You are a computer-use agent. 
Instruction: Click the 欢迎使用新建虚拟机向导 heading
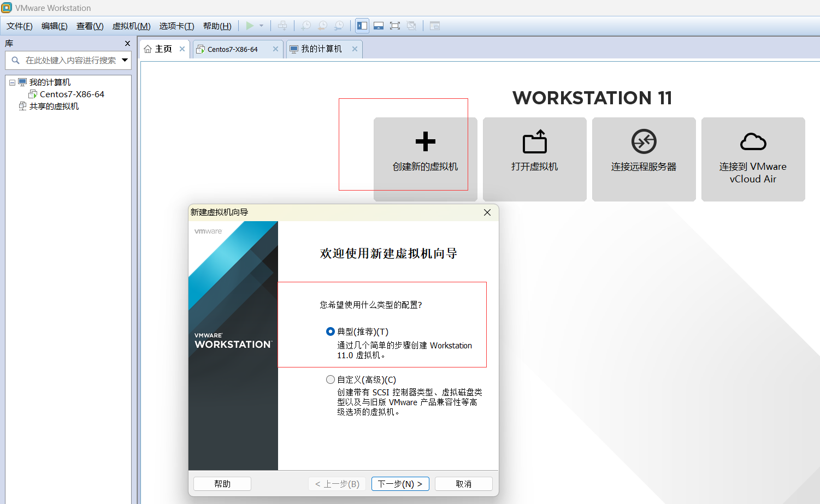[x=389, y=253]
